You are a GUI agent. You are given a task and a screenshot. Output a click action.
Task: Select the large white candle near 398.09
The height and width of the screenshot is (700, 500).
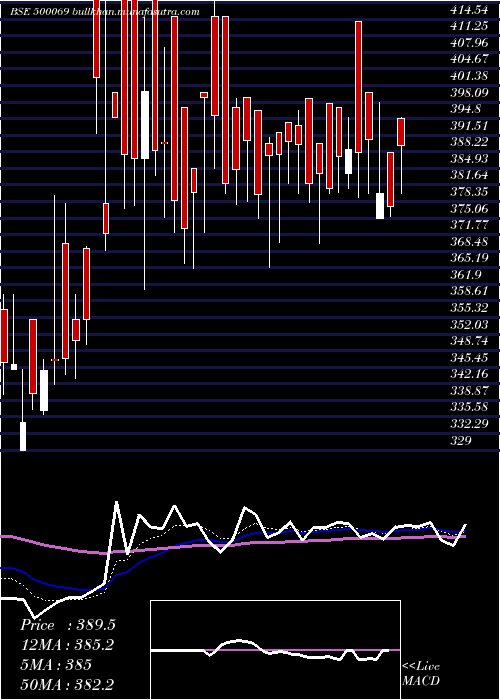tap(145, 125)
